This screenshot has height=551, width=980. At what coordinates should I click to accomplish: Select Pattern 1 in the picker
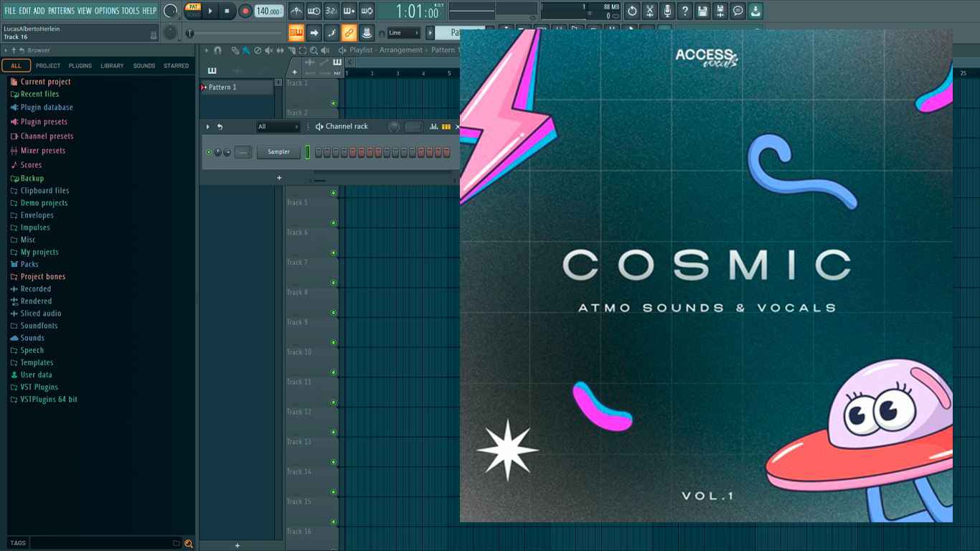tap(237, 87)
